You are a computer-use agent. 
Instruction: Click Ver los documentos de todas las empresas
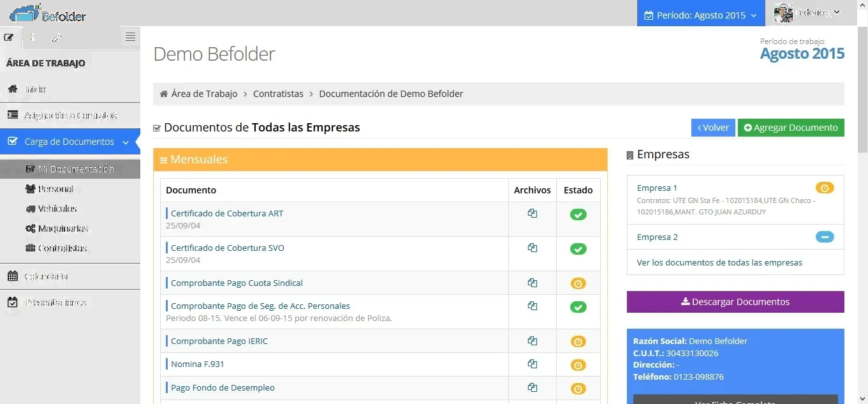(719, 262)
